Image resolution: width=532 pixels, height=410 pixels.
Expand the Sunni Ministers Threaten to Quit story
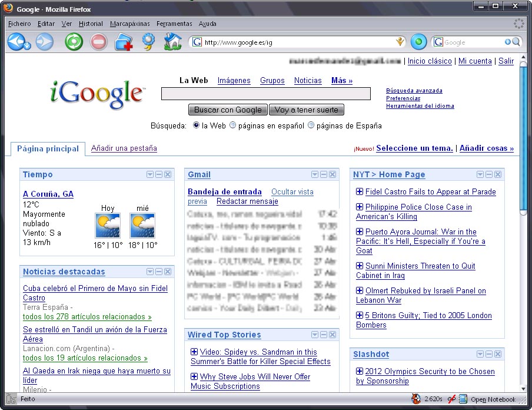tap(360, 266)
